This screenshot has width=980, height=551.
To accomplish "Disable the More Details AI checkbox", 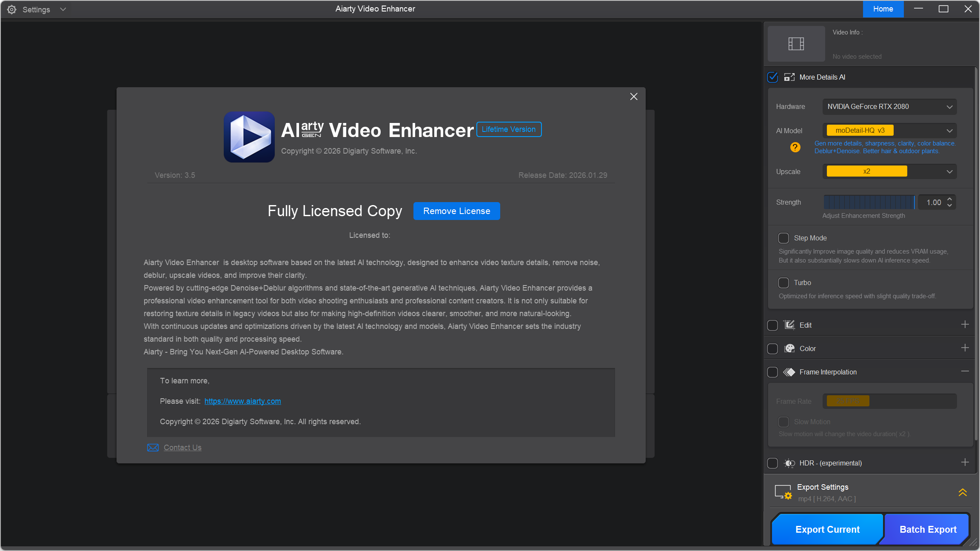I will tap(772, 77).
